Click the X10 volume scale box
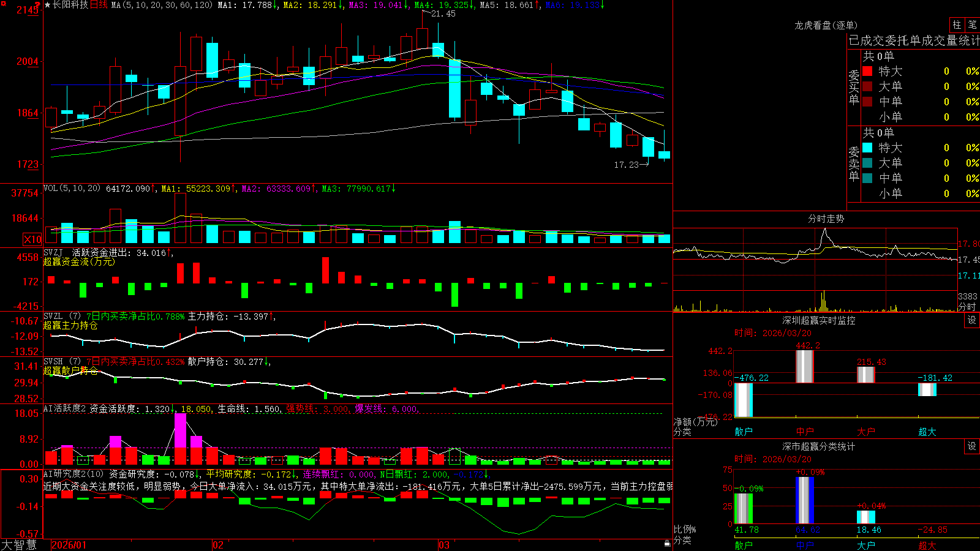 (x=32, y=239)
